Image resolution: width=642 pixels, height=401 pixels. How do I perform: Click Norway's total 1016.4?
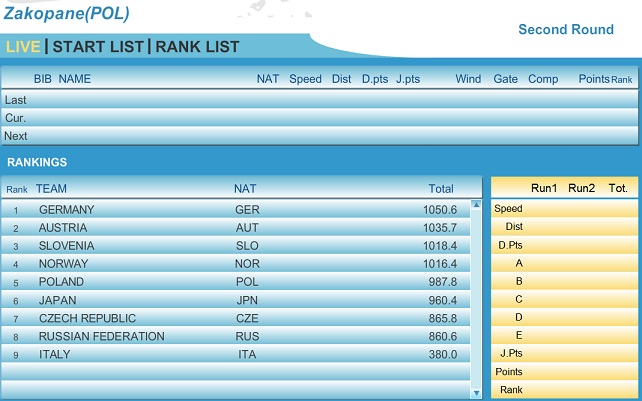pyautogui.click(x=440, y=264)
